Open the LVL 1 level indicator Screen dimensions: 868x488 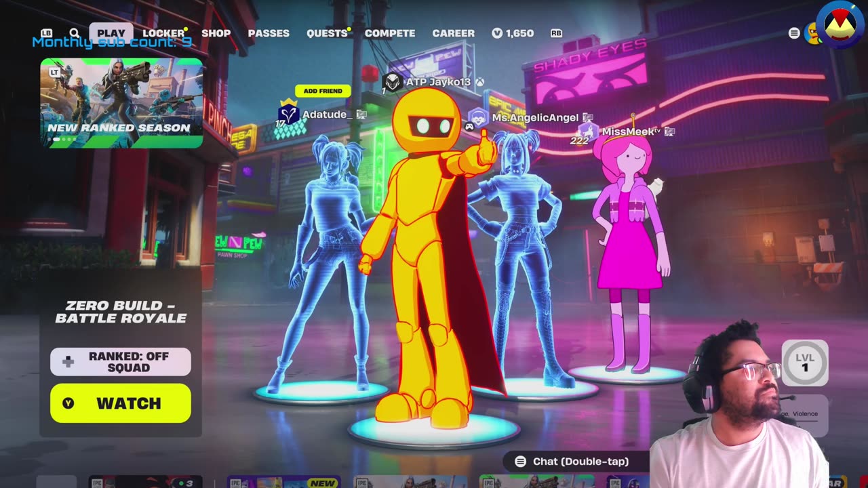(805, 363)
